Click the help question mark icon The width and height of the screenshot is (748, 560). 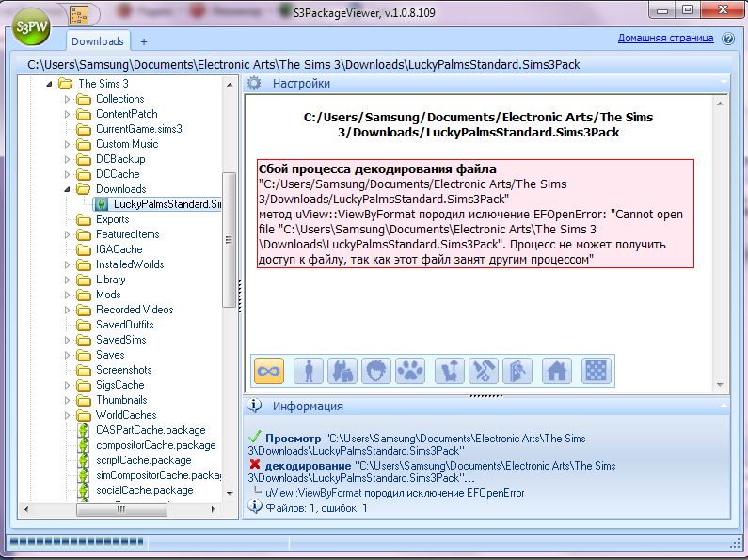728,39
